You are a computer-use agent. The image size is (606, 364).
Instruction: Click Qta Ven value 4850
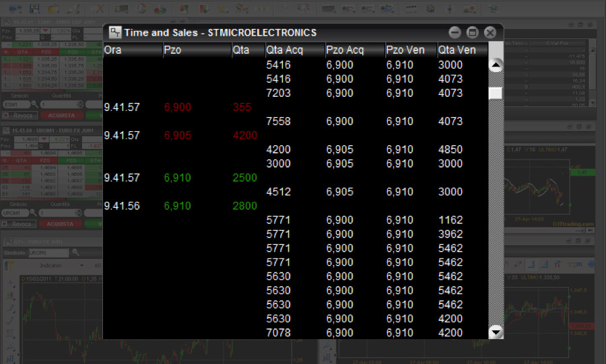point(450,149)
